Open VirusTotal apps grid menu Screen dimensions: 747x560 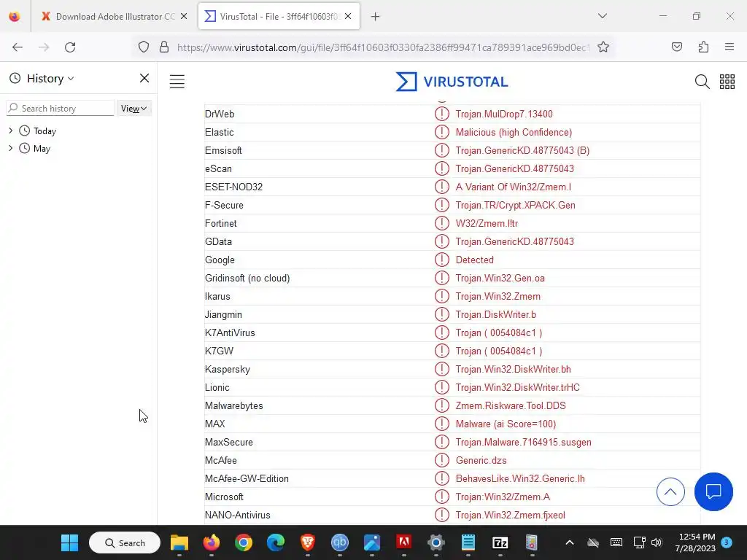[727, 82]
